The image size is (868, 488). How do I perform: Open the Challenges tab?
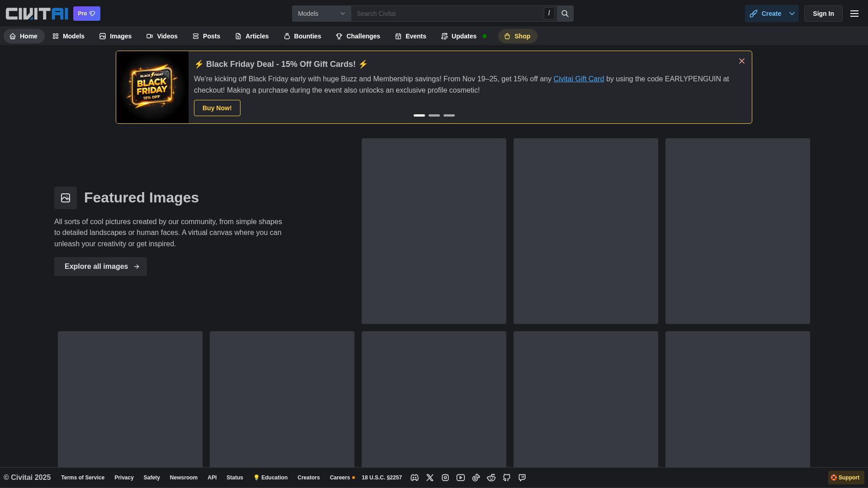point(358,36)
